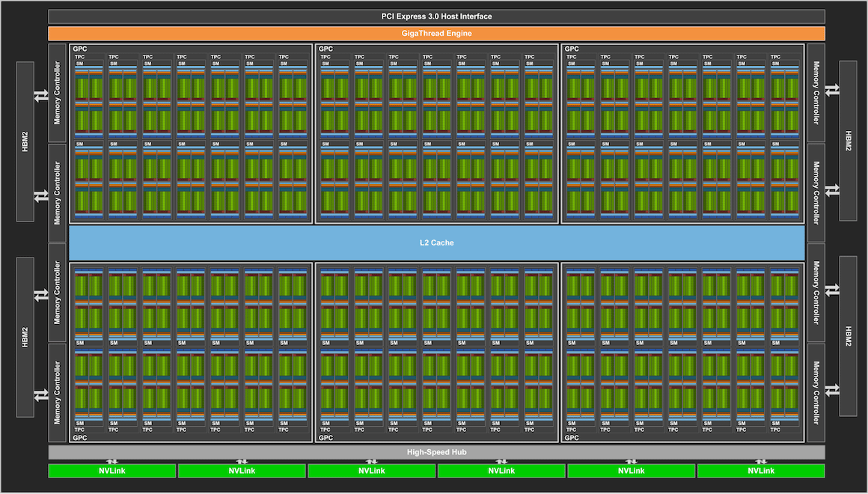This screenshot has height=494, width=868.
Task: Click the lower-right HBM2 memory block
Action: (848, 336)
